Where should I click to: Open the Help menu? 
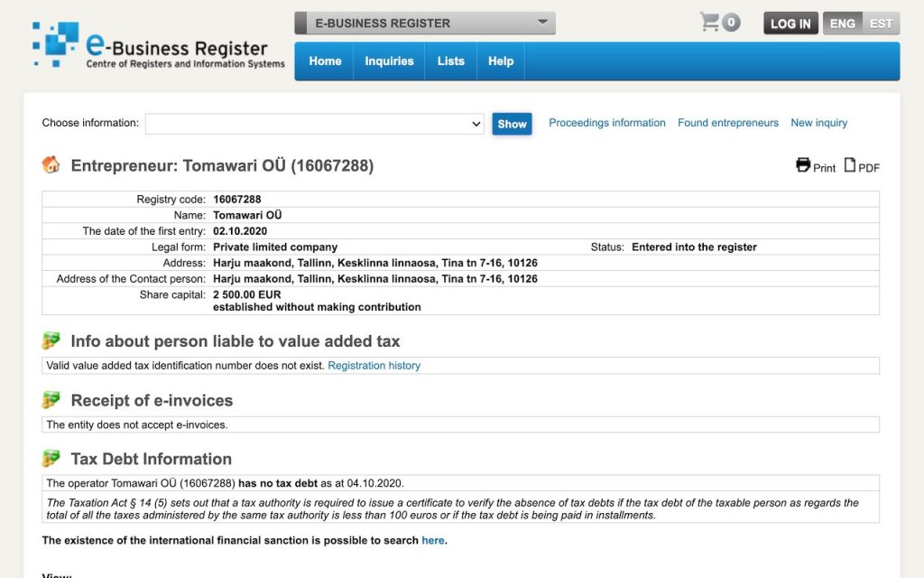click(x=500, y=61)
